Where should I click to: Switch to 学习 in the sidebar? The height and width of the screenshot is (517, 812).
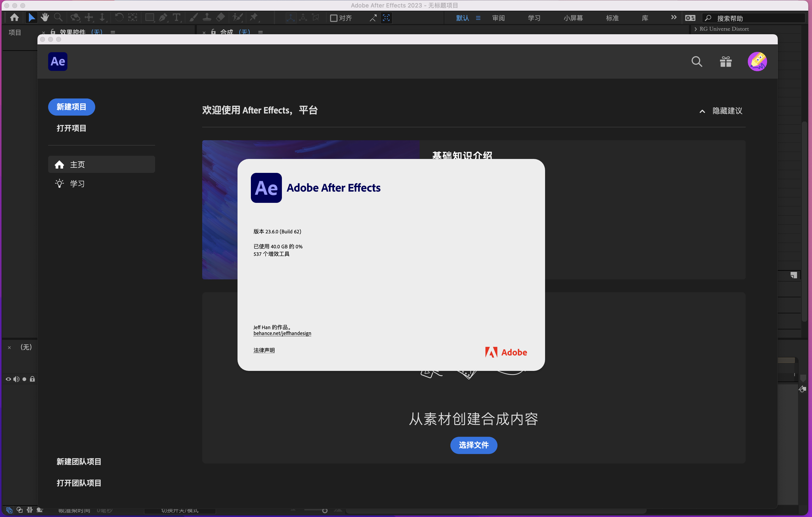tap(77, 184)
